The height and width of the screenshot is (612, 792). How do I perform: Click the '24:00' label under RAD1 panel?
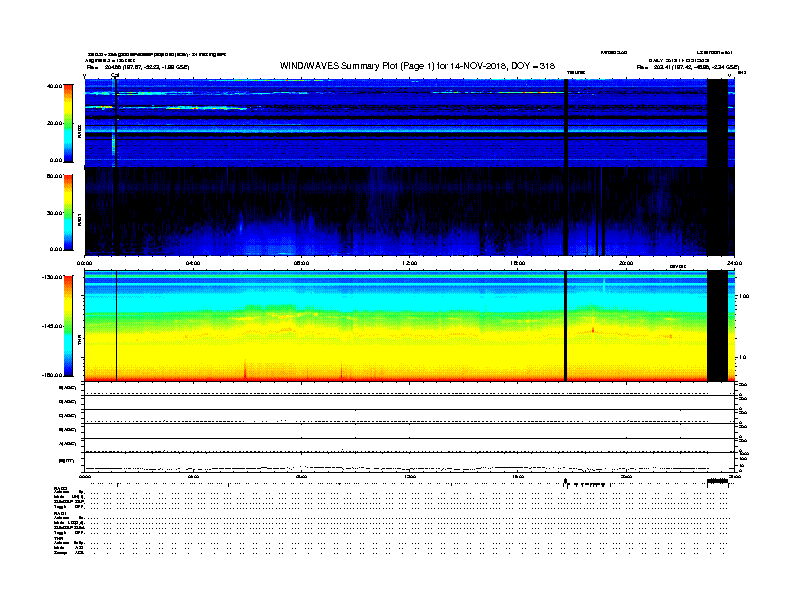734,263
